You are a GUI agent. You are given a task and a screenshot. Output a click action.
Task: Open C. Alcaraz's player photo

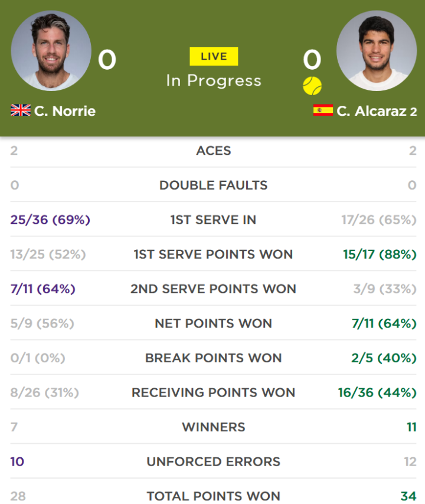(x=377, y=51)
